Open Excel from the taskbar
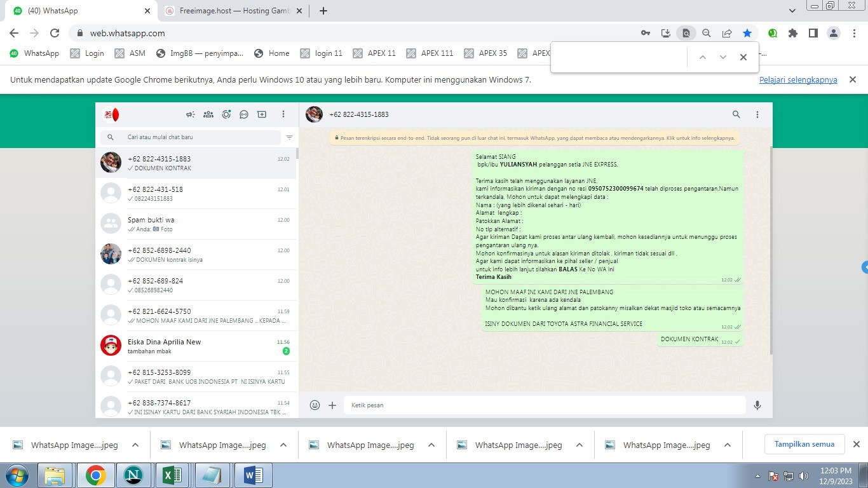This screenshot has height=488, width=868. (172, 475)
